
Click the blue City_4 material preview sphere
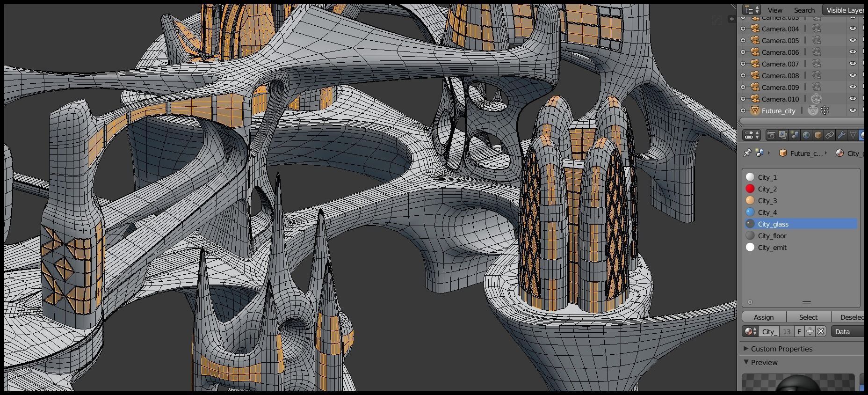750,212
